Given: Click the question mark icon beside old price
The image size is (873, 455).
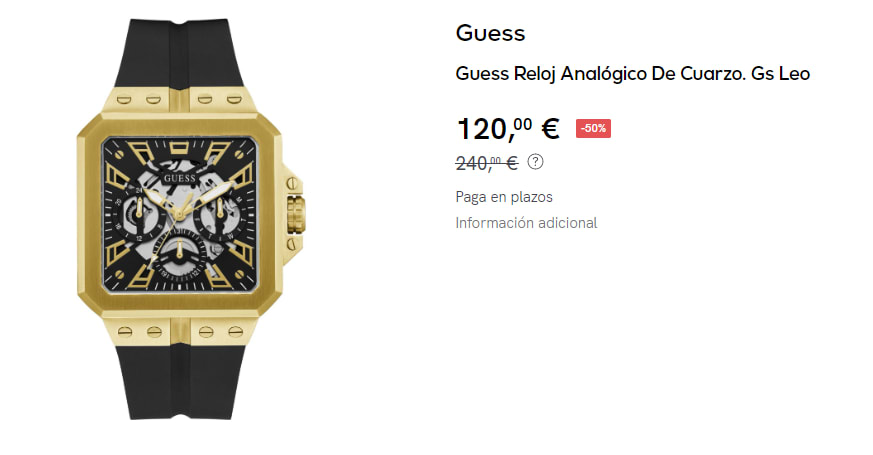Looking at the screenshot, I should coord(535,162).
